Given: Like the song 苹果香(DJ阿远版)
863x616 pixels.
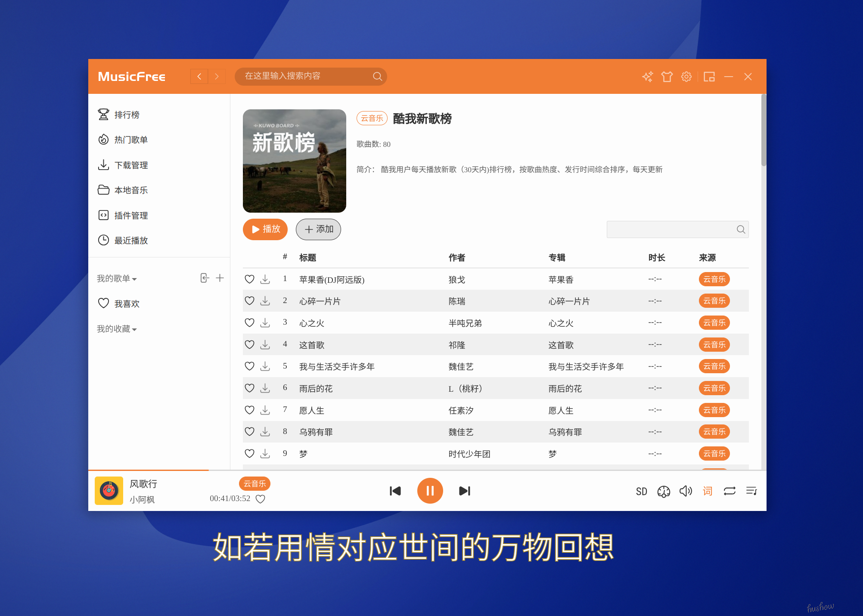Looking at the screenshot, I should coord(249,279).
